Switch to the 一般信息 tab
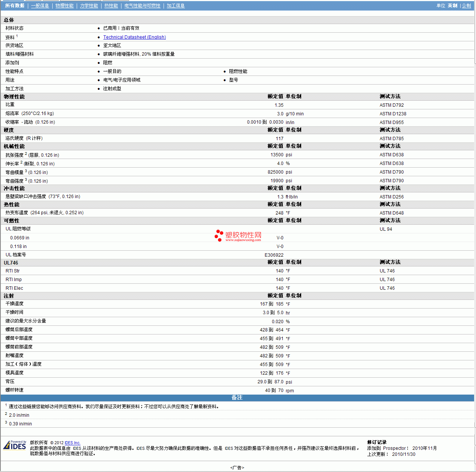 [x=40, y=6]
